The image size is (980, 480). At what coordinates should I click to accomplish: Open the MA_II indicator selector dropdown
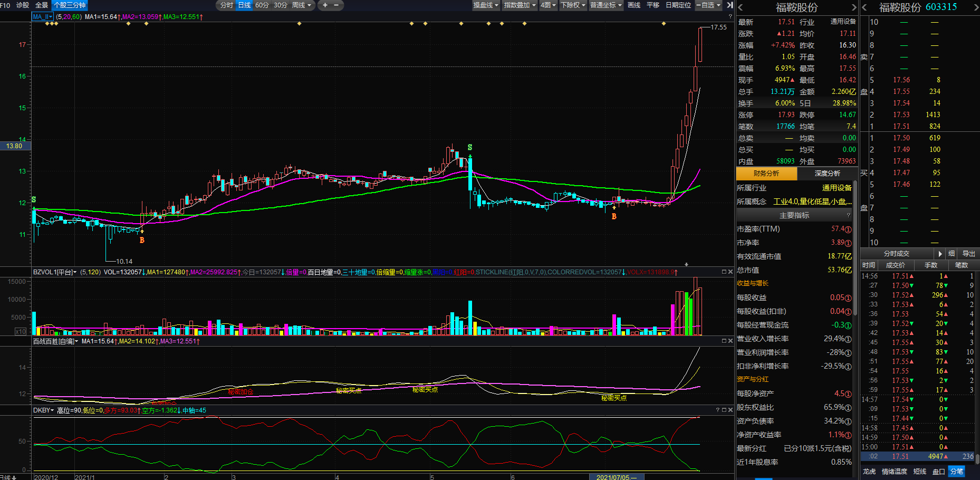(43, 17)
